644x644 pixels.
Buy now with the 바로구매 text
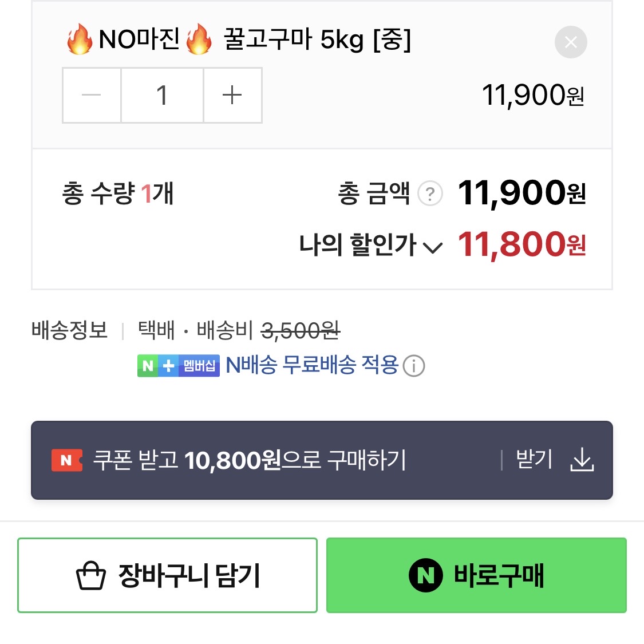point(499,575)
